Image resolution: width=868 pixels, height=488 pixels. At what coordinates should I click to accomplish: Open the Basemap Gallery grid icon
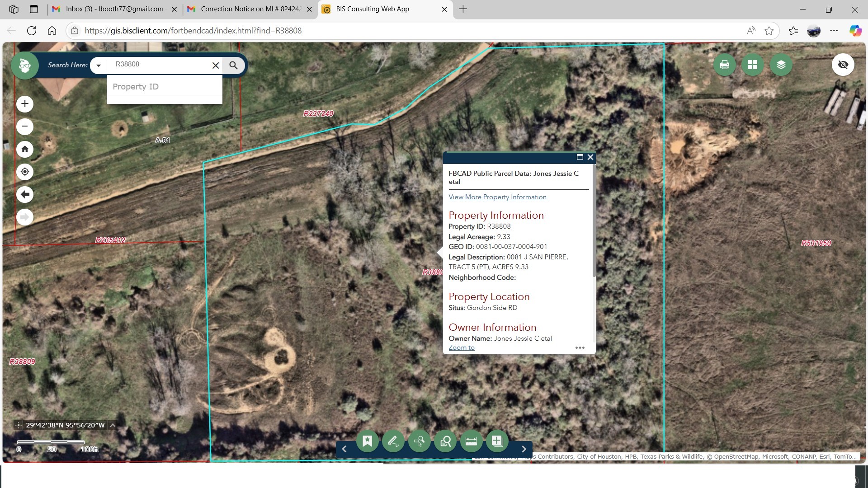coord(753,65)
